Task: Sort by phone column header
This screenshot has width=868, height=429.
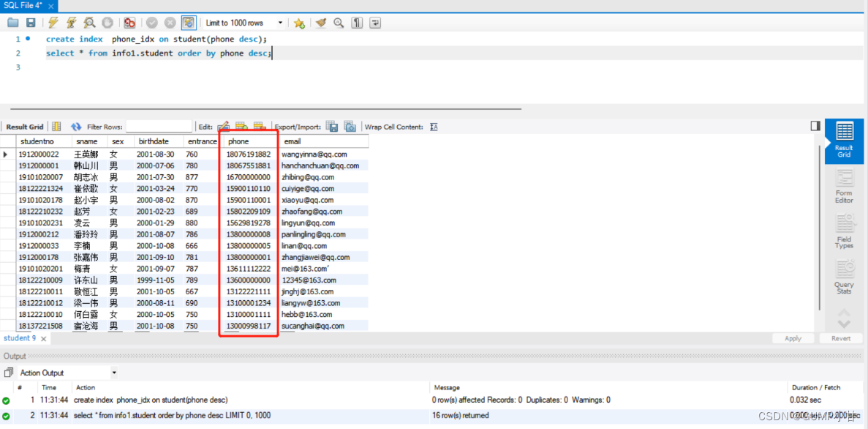Action: tap(249, 141)
